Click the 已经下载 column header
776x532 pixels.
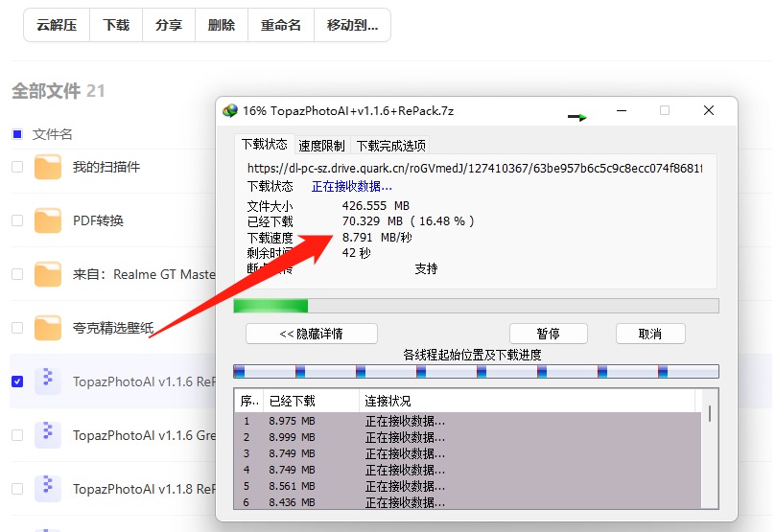[x=312, y=401]
